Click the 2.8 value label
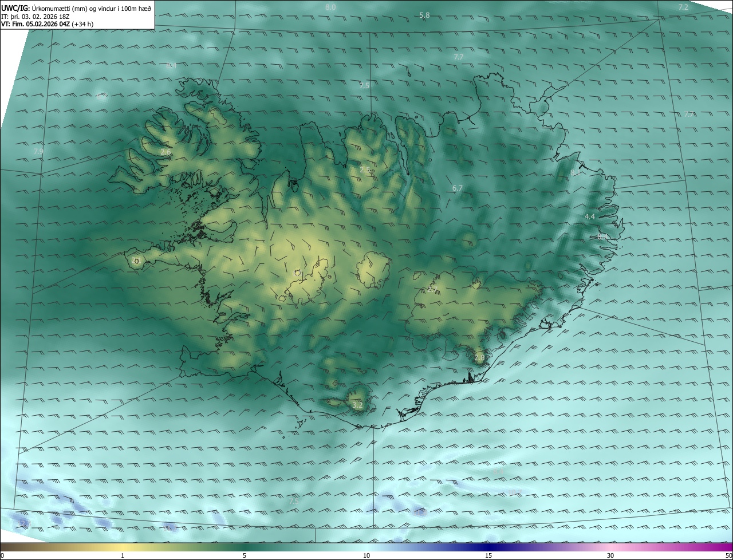733x560 pixels. coord(479,358)
